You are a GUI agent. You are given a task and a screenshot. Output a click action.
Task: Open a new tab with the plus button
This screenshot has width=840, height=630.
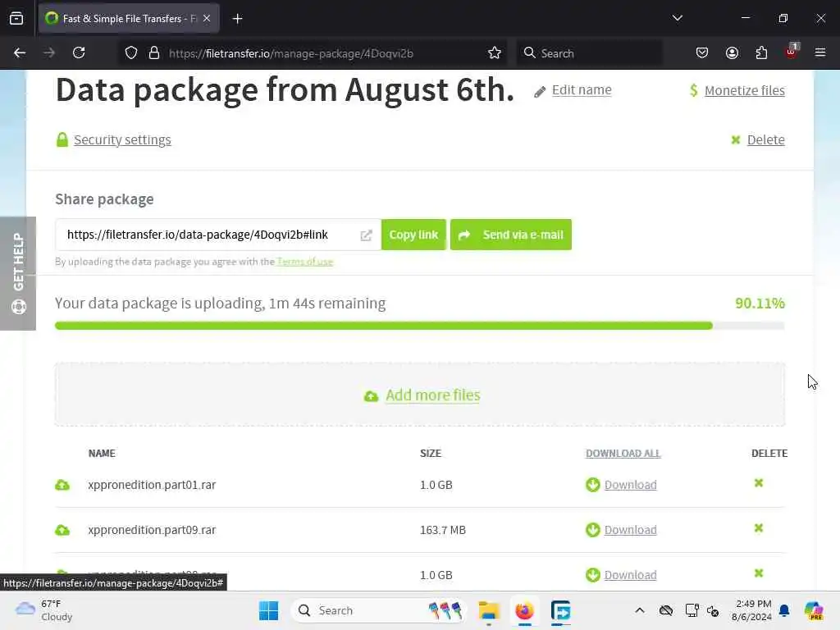tap(237, 19)
